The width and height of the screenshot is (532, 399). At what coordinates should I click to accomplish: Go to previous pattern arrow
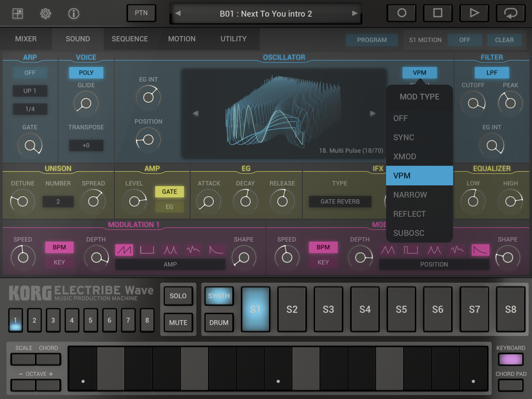pos(178,13)
